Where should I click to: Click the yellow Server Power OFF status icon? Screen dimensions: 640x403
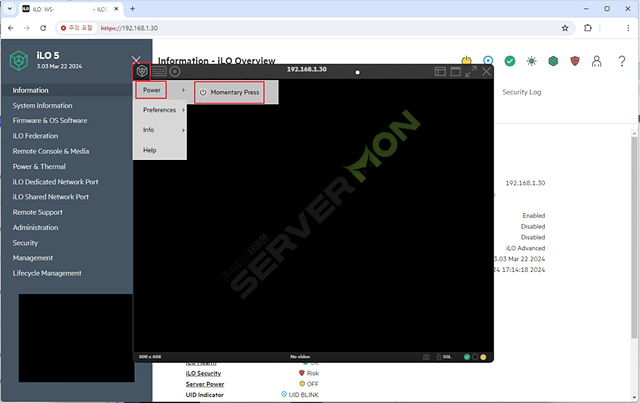tap(302, 384)
